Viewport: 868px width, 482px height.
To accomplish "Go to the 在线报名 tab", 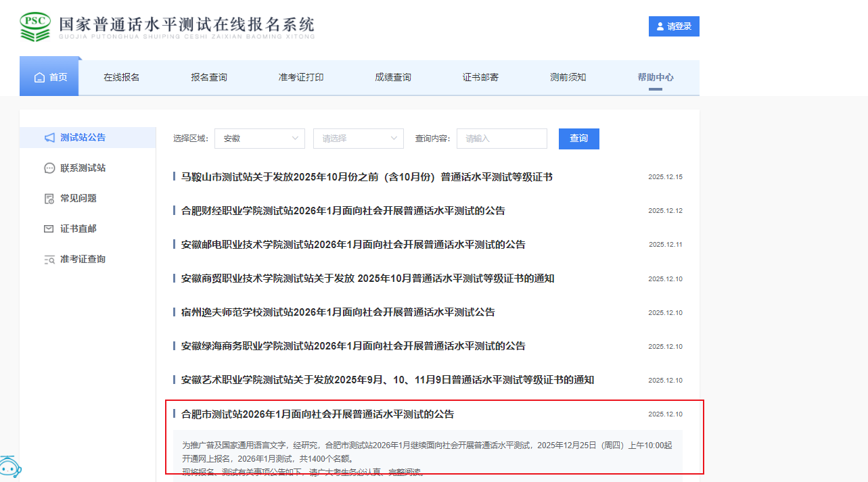I will point(121,78).
